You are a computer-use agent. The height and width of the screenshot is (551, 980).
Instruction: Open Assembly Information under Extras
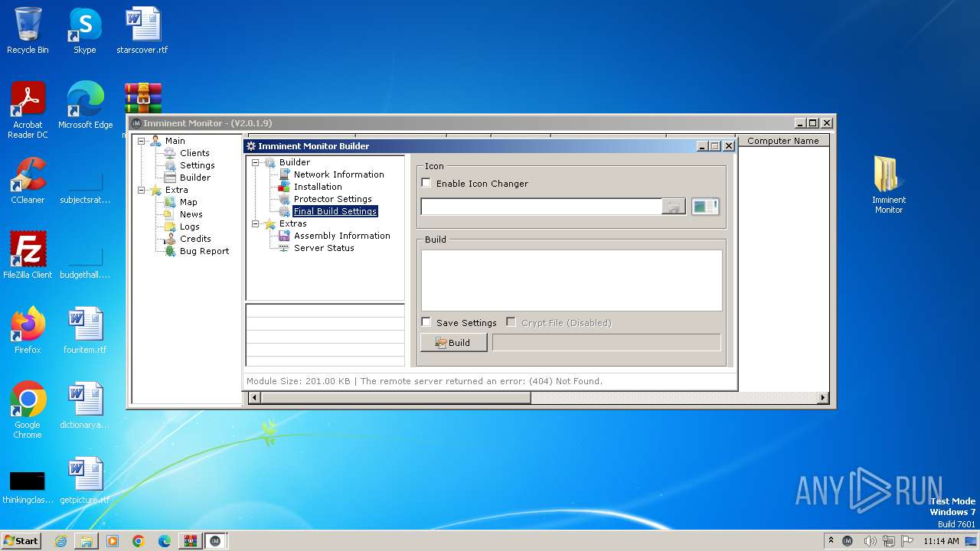341,236
